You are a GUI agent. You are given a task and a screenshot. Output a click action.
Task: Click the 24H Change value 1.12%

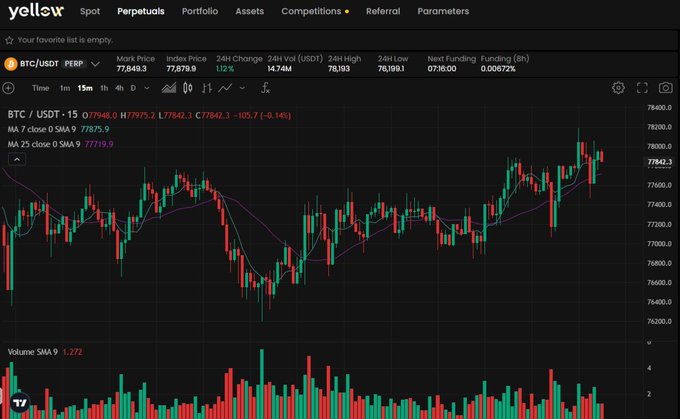(x=225, y=69)
